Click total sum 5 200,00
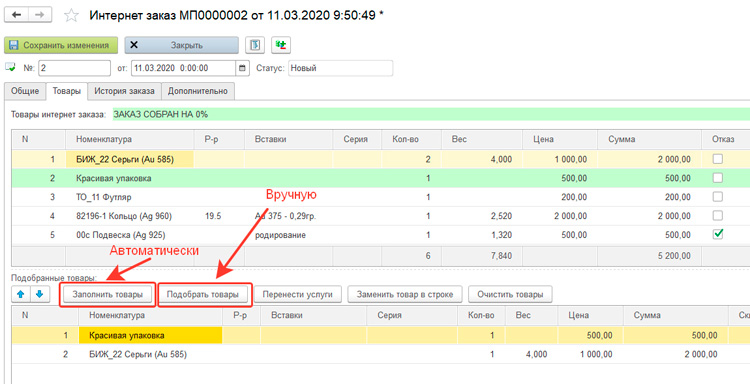 click(673, 256)
